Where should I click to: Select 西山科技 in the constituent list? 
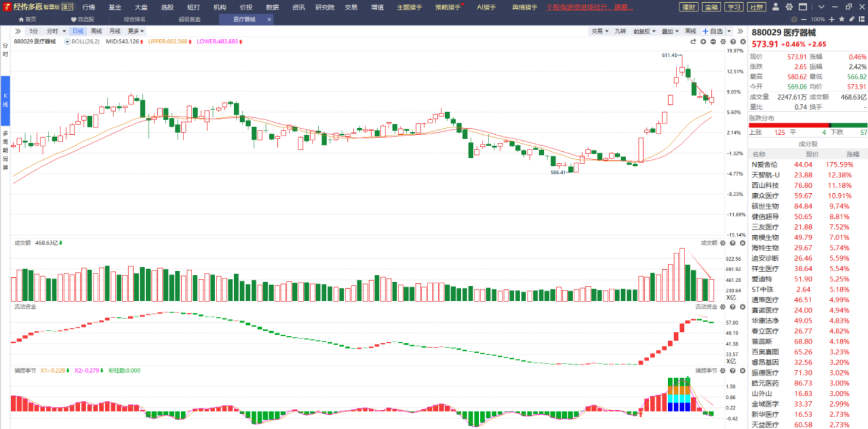tap(765, 186)
